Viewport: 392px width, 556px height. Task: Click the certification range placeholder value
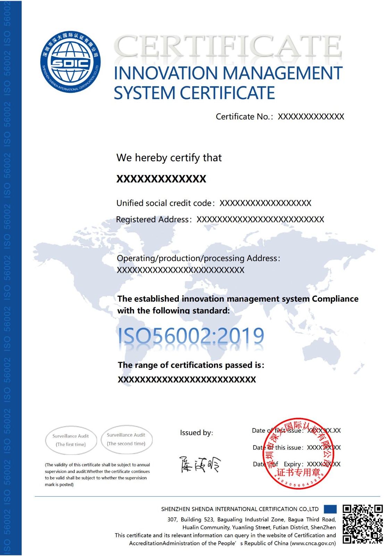pos(187,379)
